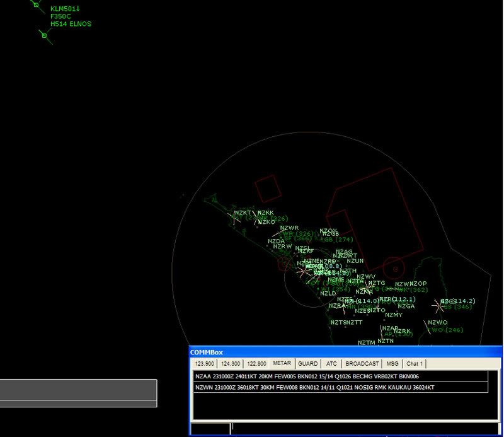Switch to the ATC tab
504x437 pixels.
[331, 364]
